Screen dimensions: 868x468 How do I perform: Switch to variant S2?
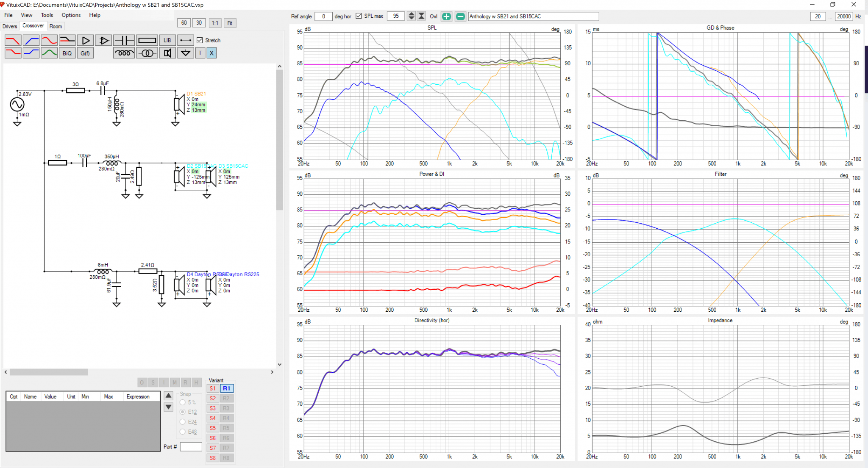213,398
